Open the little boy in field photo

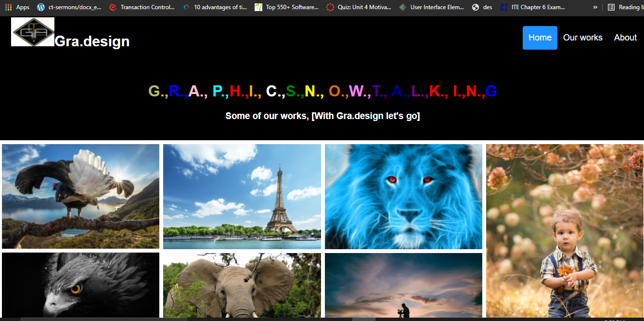click(x=565, y=231)
